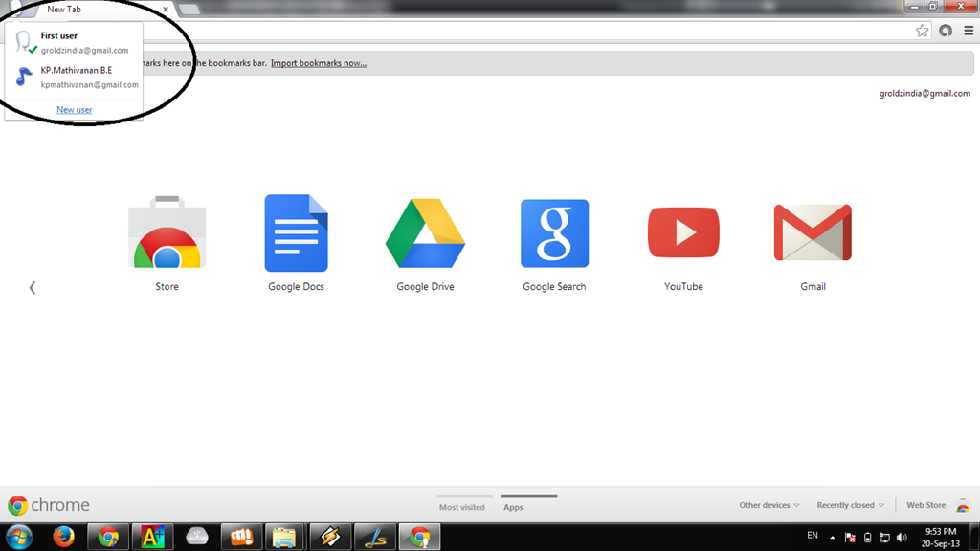
Task: Open the Winamp lightning bolt taskbar app
Action: (330, 538)
